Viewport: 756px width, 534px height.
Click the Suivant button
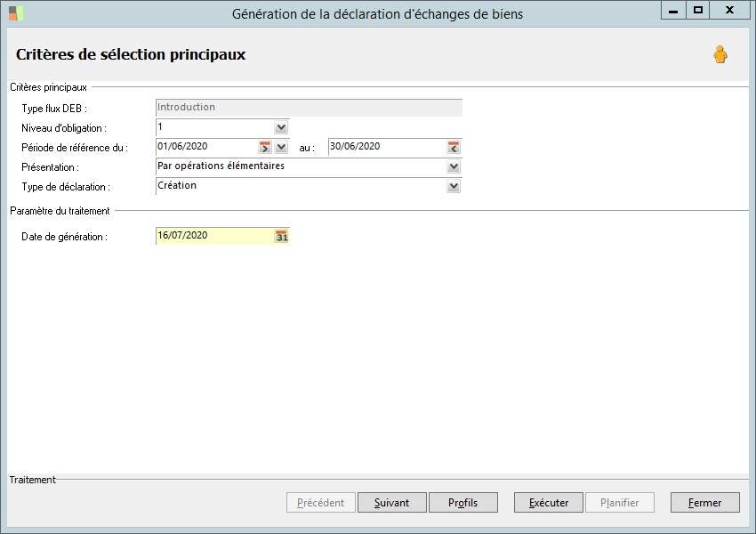tap(392, 503)
